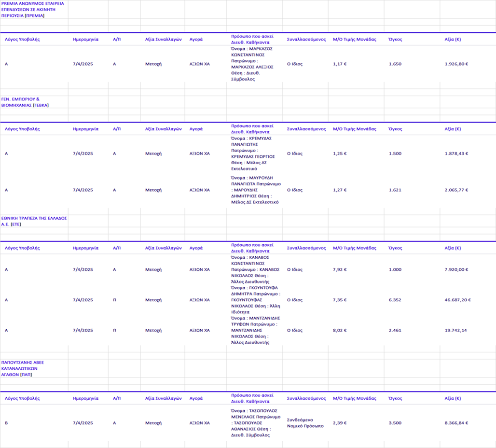Select the volume cell 2.461

(395, 330)
